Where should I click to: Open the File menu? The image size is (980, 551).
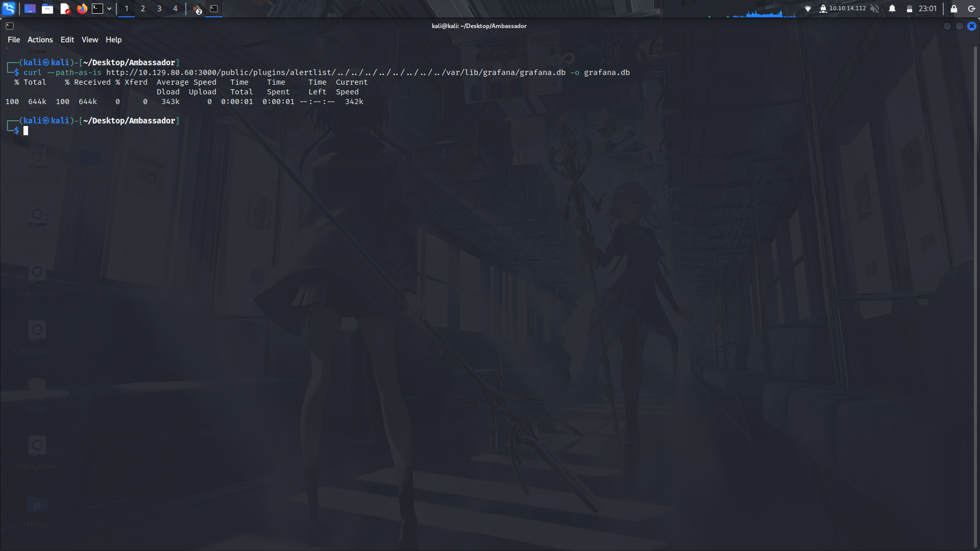[x=14, y=39]
